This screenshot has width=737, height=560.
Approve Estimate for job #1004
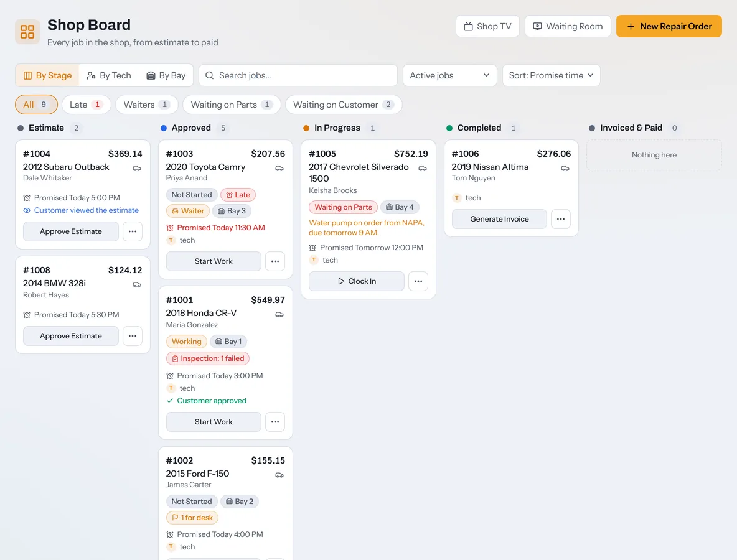click(71, 231)
